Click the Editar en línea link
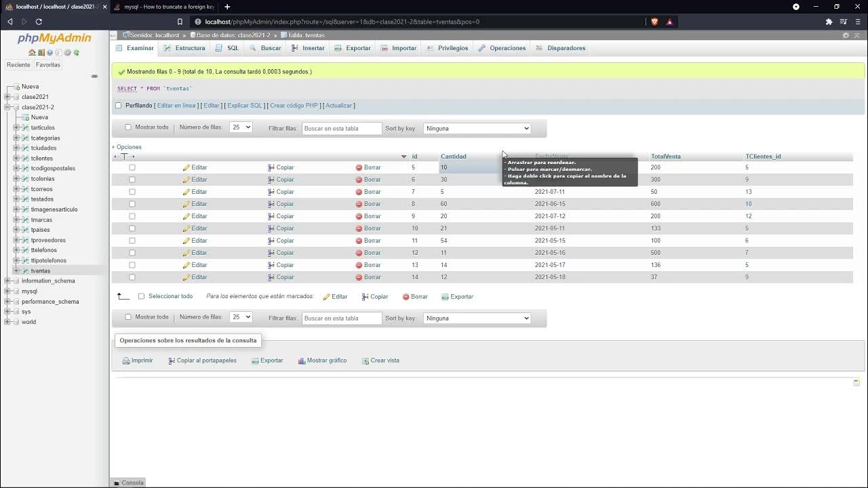The height and width of the screenshot is (488, 868). 176,106
